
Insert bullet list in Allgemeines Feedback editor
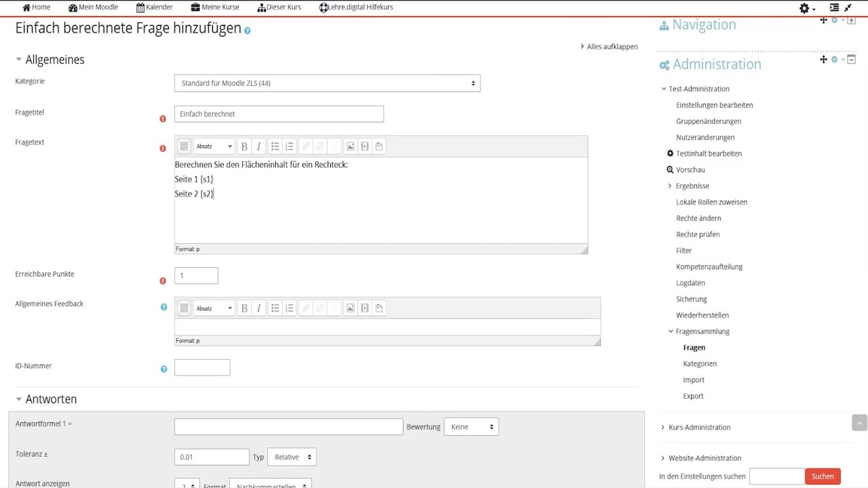[x=275, y=308]
